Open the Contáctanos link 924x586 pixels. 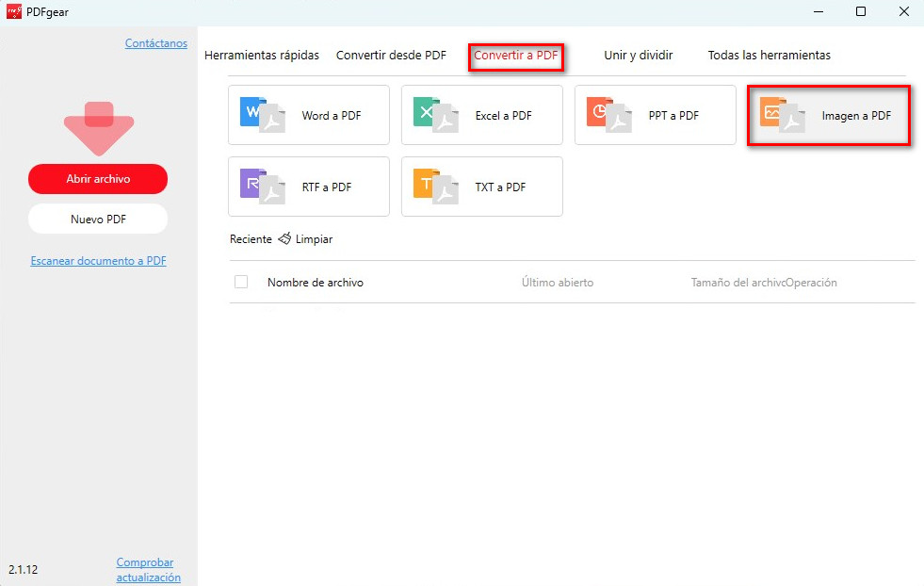click(x=155, y=42)
